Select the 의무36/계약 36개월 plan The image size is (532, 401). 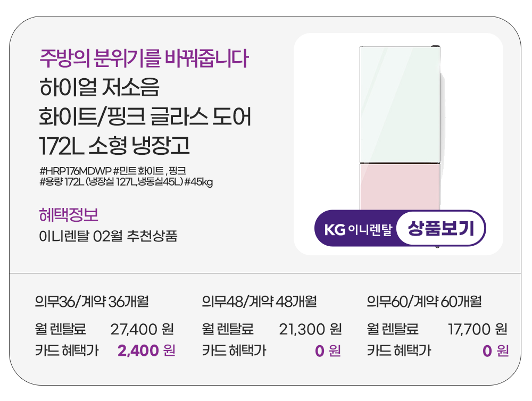[92, 302]
